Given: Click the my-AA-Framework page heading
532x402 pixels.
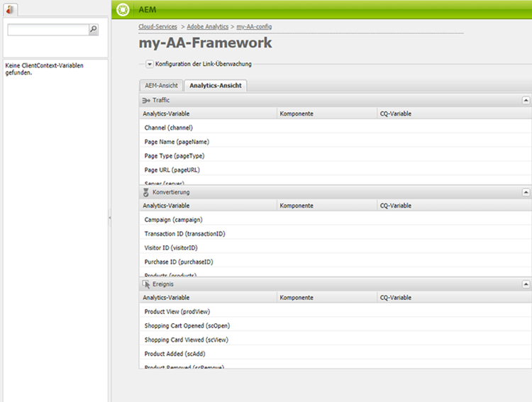Looking at the screenshot, I should [x=205, y=43].
